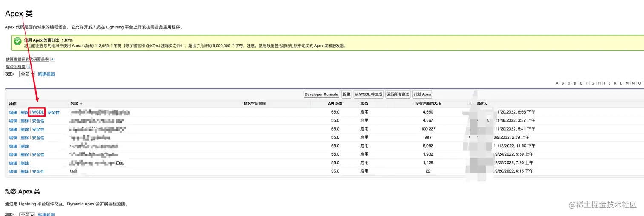This screenshot has width=644, height=216.
Task: Filter the list by letter L
Action: (621, 83)
